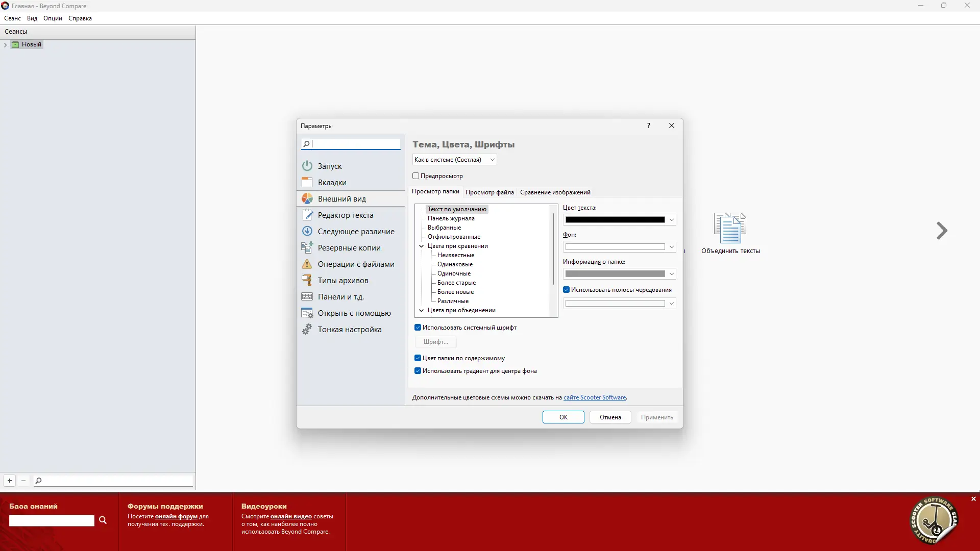Select the Вкладки tabs icon
The height and width of the screenshot is (551, 980).
click(307, 182)
